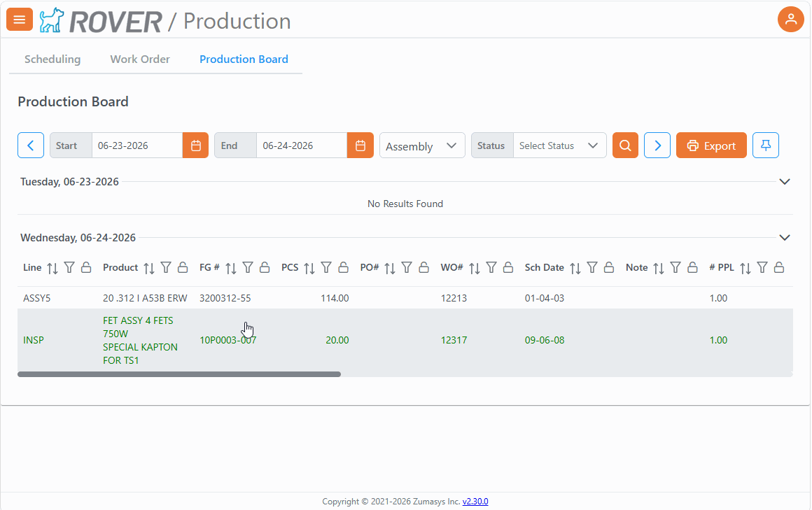Screen dimensions: 812x510
Task: Click FG number 3200312-55
Action: (x=225, y=298)
